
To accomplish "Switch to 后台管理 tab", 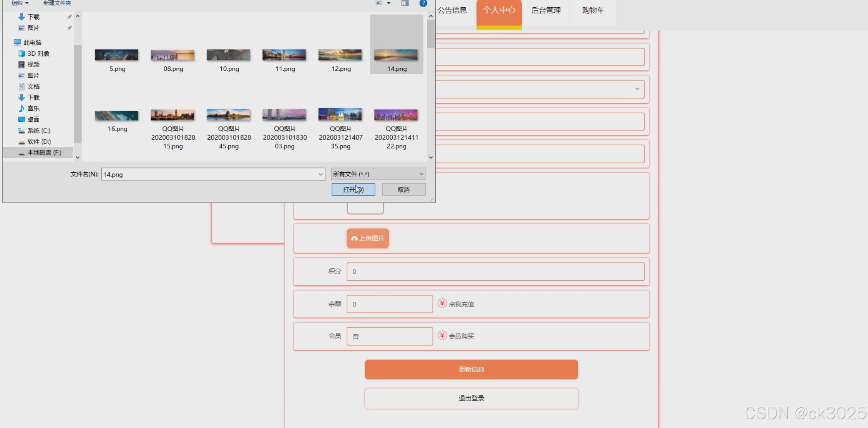I will pos(546,10).
